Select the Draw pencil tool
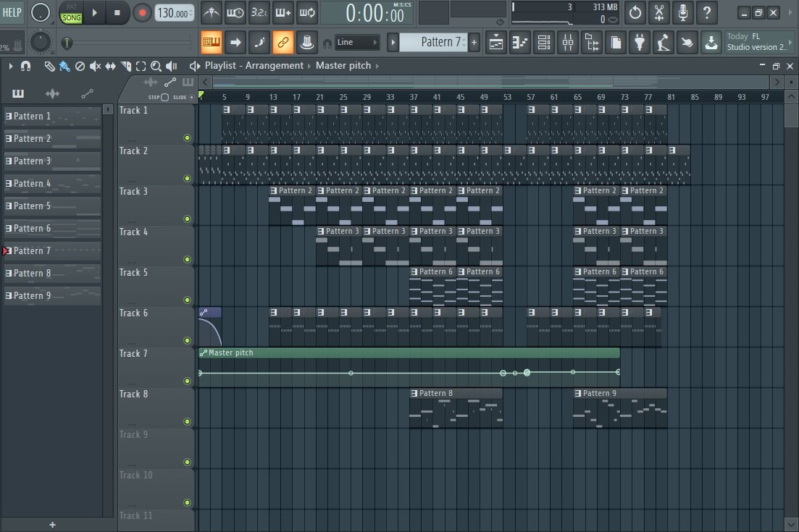The height and width of the screenshot is (532, 799). tap(49, 66)
